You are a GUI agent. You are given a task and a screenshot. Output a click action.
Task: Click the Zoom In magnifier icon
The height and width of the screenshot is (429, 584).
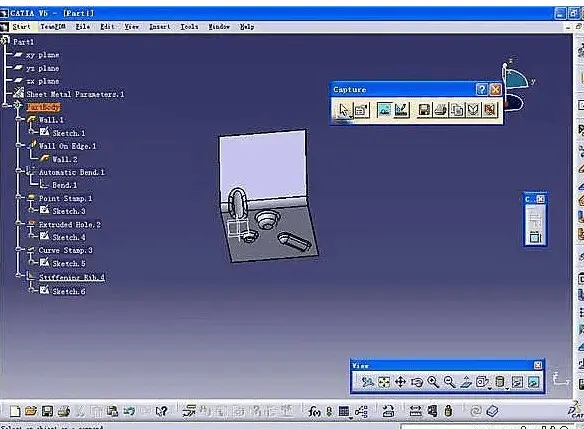pyautogui.click(x=433, y=382)
